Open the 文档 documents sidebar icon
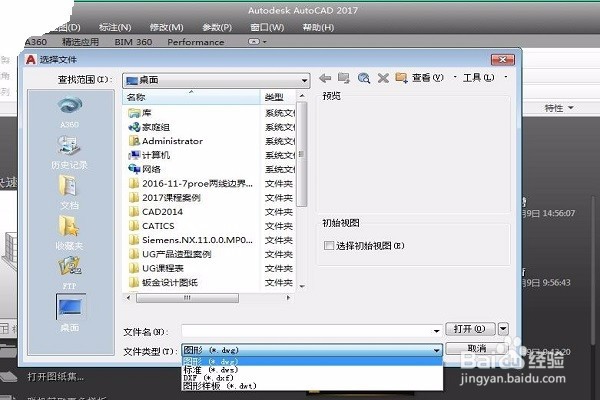This screenshot has height=400, width=600. [x=69, y=193]
